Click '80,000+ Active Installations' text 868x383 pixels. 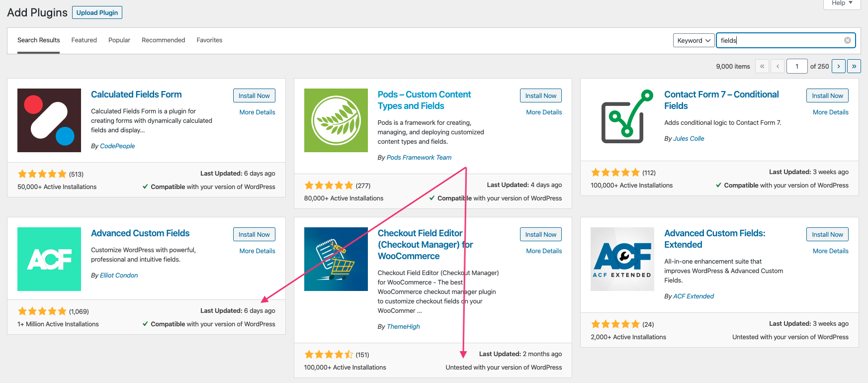pos(344,198)
